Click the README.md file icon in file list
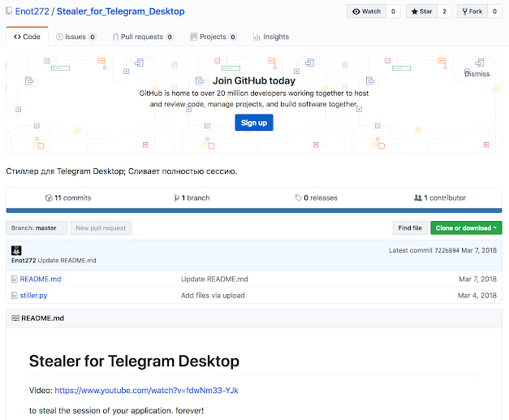This screenshot has height=420, width=509. point(15,279)
